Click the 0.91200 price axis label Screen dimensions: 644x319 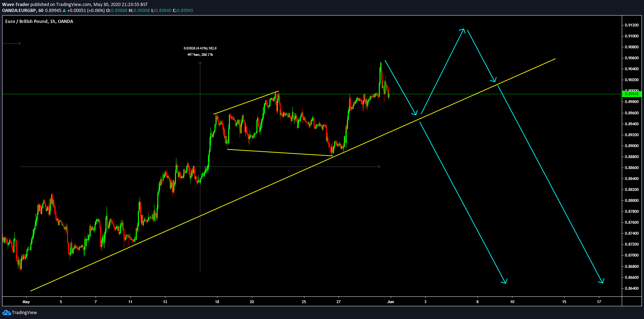pyautogui.click(x=631, y=25)
